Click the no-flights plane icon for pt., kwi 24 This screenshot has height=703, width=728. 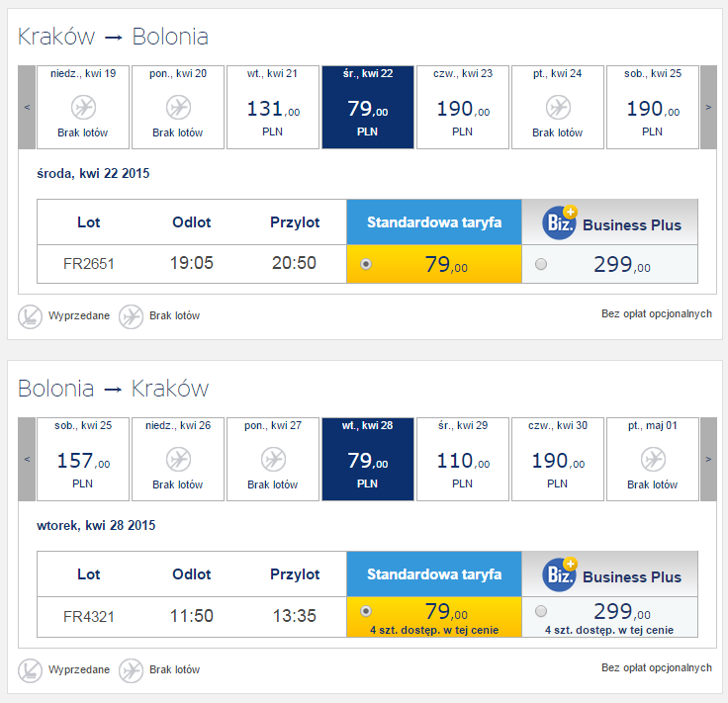558,108
